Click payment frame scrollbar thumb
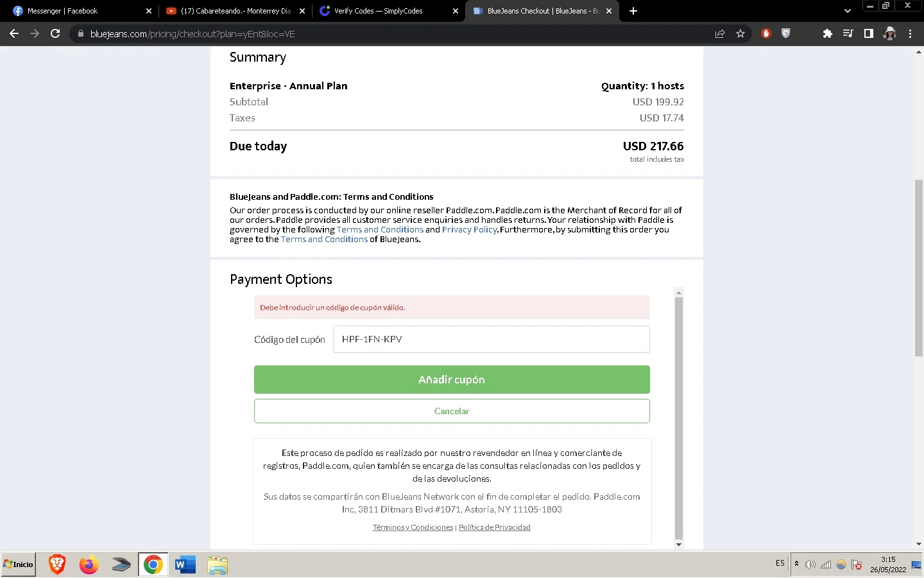Viewport: 924px width, 578px height. 679,417
